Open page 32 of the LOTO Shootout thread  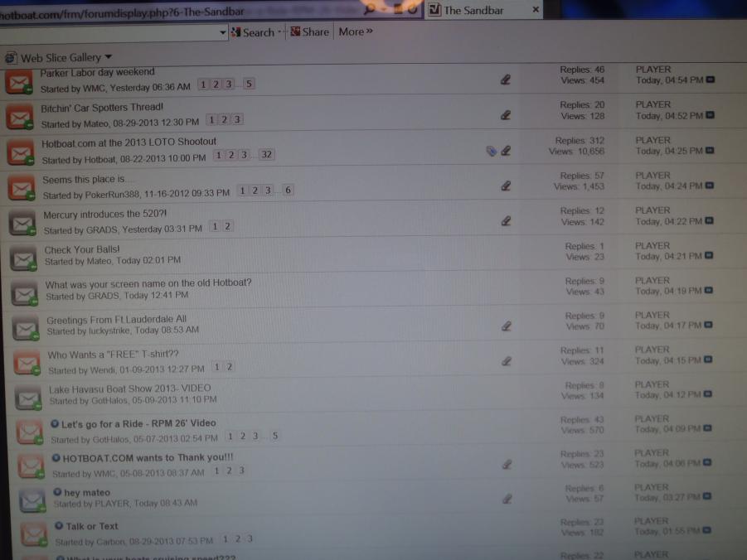pos(266,155)
